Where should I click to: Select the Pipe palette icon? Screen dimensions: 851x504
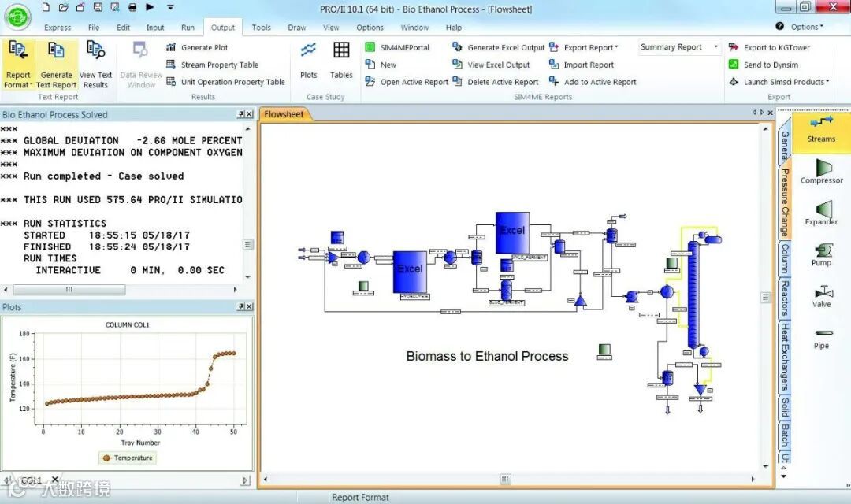tap(822, 338)
